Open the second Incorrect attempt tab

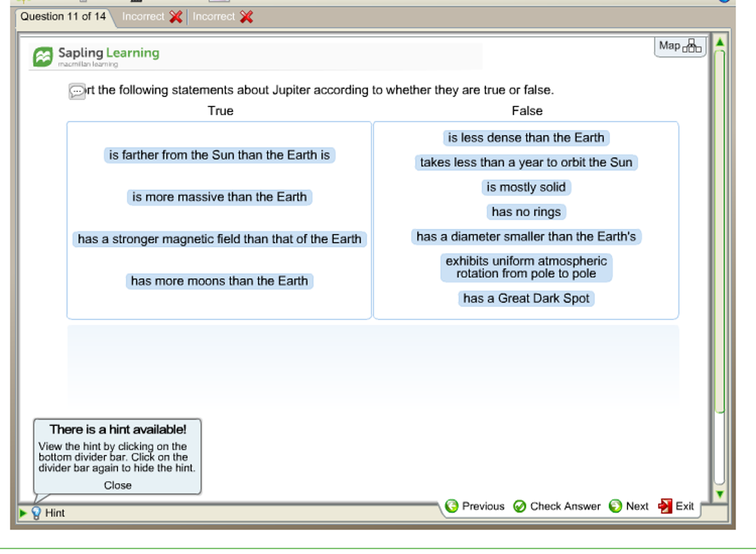tap(222, 17)
